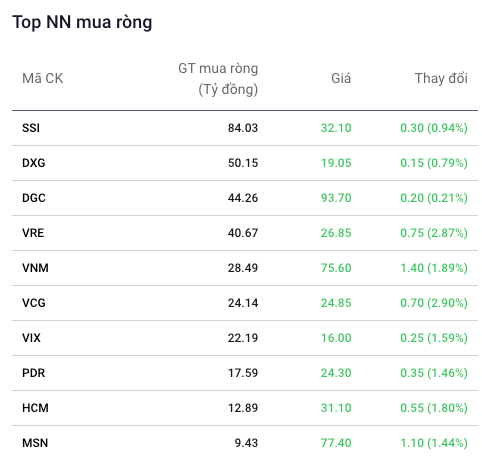This screenshot has height=463, width=482.
Task: Sort by GT mua ròng column header
Action: pos(218,79)
